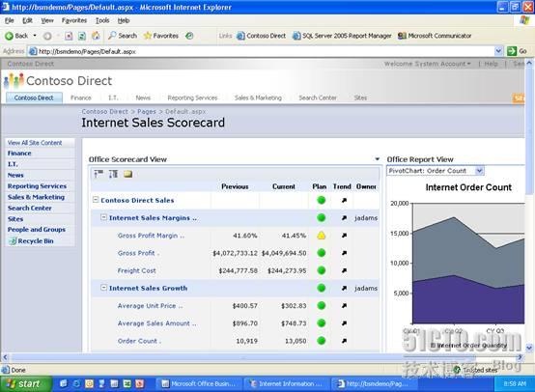Click the vertical scrollbar down arrow

tap(529, 349)
